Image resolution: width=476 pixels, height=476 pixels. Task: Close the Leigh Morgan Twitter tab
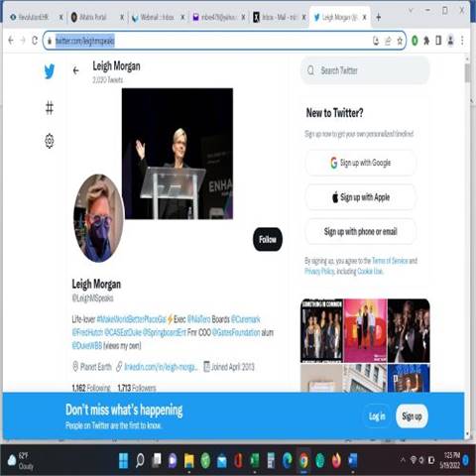pos(364,17)
